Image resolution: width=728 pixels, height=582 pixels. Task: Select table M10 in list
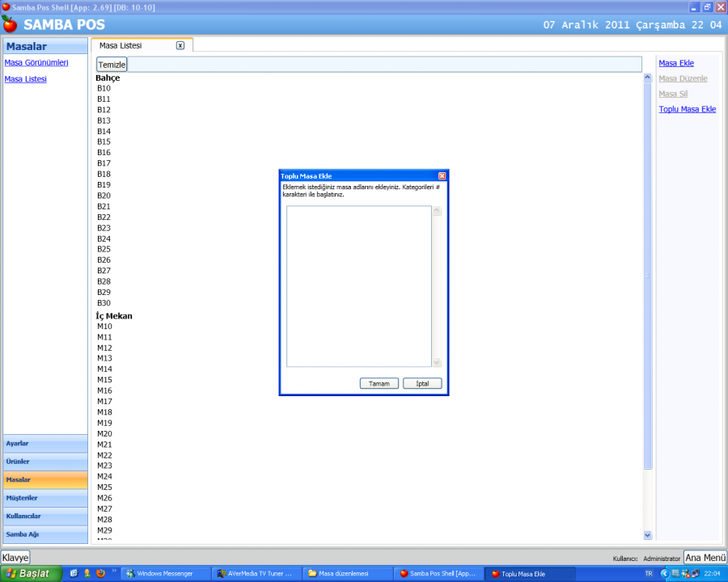(x=104, y=327)
